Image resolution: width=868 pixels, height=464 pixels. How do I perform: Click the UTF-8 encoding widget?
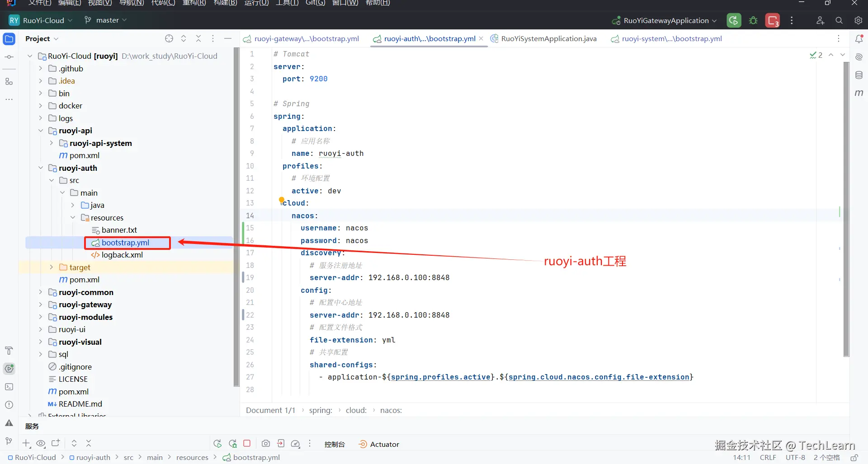(795, 458)
